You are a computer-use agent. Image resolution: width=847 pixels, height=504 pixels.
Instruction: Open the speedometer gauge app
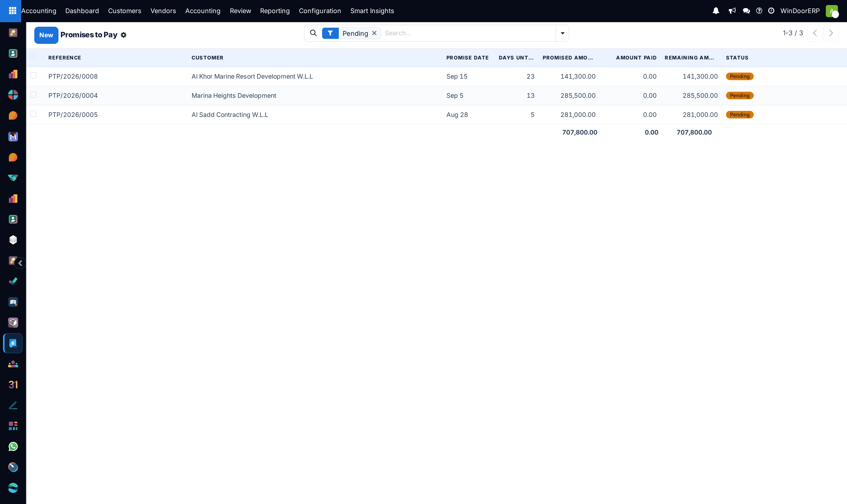(13, 467)
